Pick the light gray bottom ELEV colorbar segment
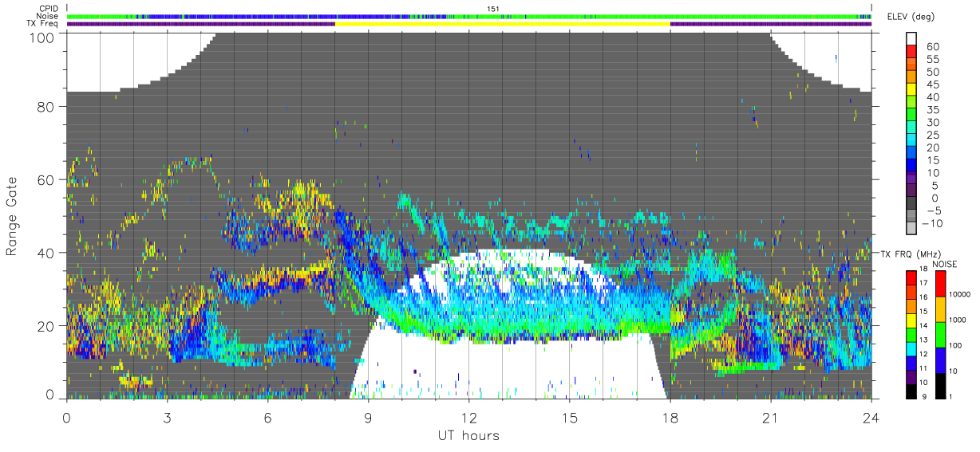This screenshot has width=980, height=452. [911, 229]
